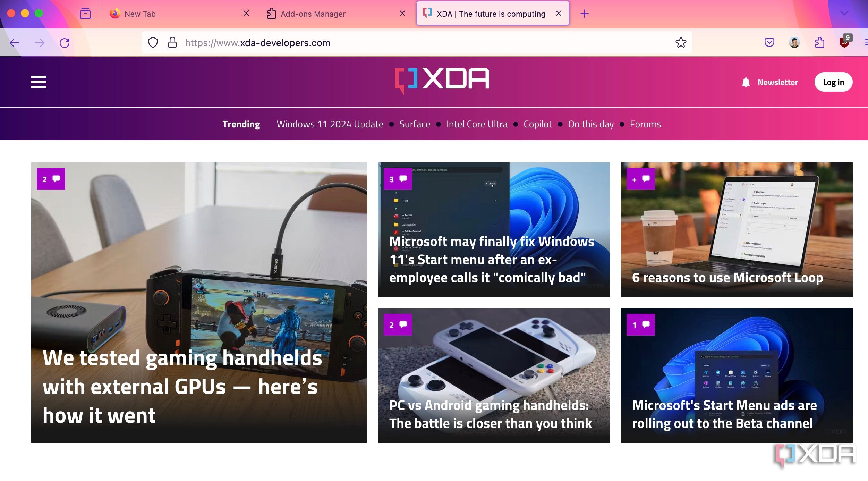Go to Forums from trending bar
This screenshot has height=481, width=868.
pos(645,124)
